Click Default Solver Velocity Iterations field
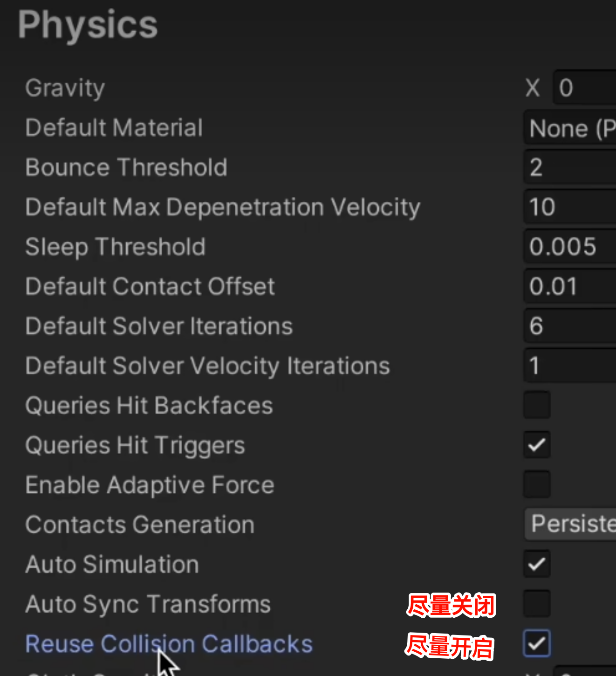This screenshot has width=616, height=676. tap(571, 366)
